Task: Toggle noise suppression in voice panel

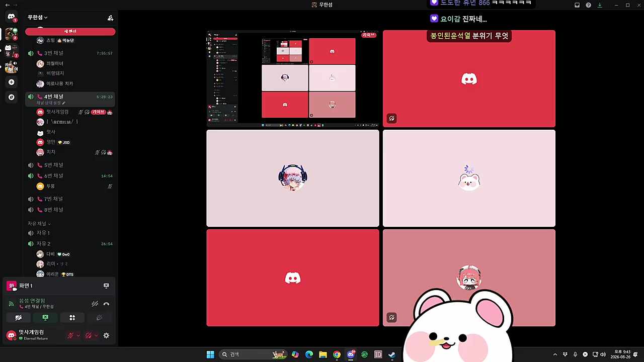Action: (x=95, y=304)
